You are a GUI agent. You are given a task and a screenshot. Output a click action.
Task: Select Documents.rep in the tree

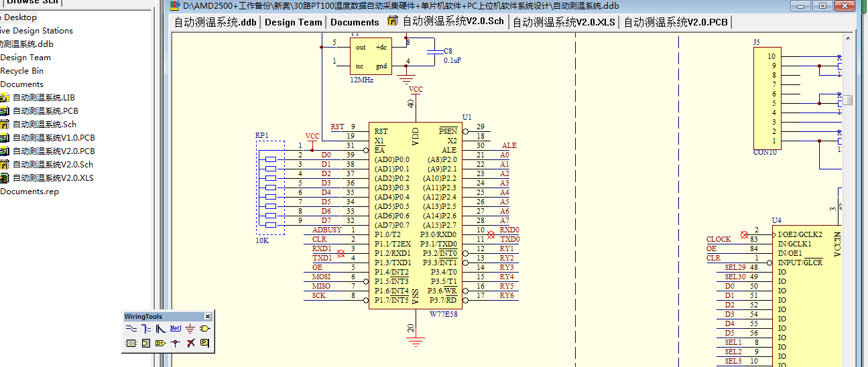[29, 192]
